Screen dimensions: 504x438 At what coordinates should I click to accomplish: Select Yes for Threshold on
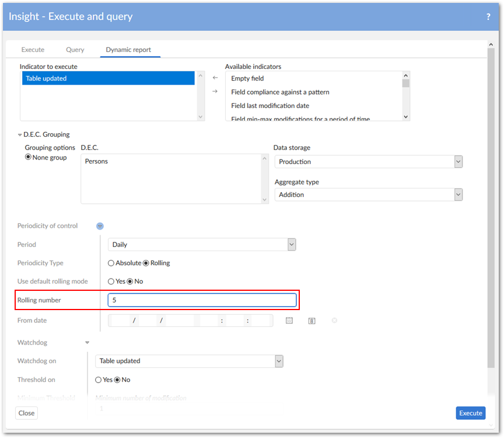tap(99, 380)
